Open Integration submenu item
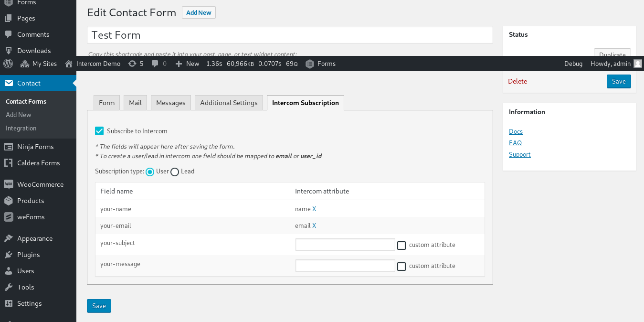Screen dimensions: 644x322 pos(21,128)
